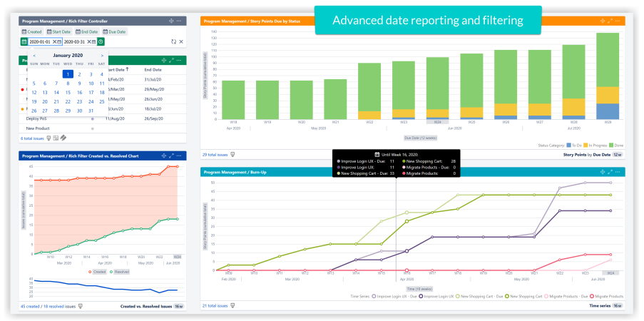Screen dimensions: 644x321
Task: Go to next month in calendar popup
Action: pos(102,55)
